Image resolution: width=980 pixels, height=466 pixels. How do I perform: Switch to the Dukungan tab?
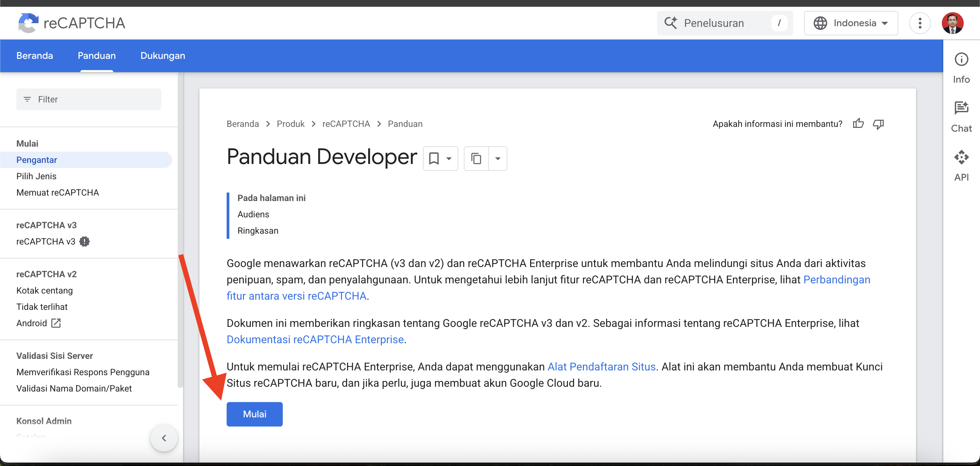(162, 55)
